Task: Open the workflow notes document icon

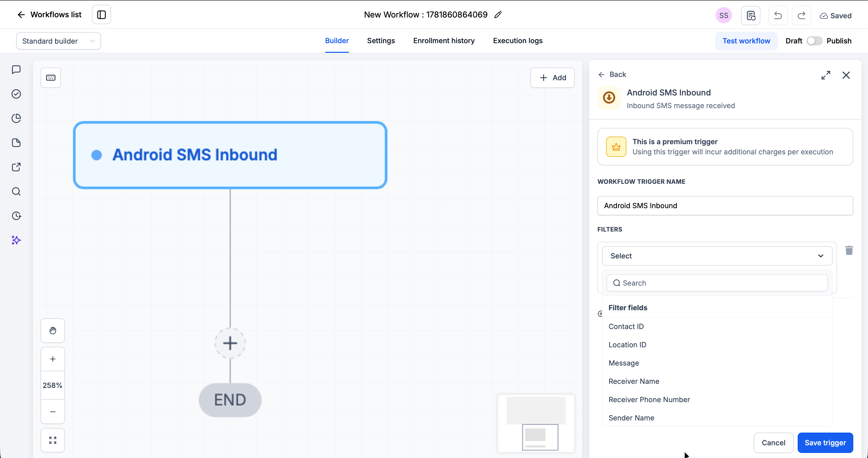Action: pos(750,15)
